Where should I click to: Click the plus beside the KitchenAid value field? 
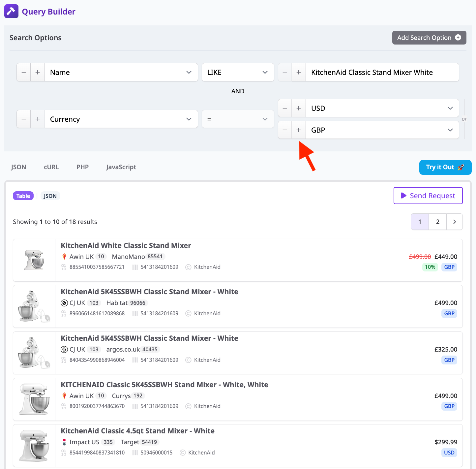(299, 72)
